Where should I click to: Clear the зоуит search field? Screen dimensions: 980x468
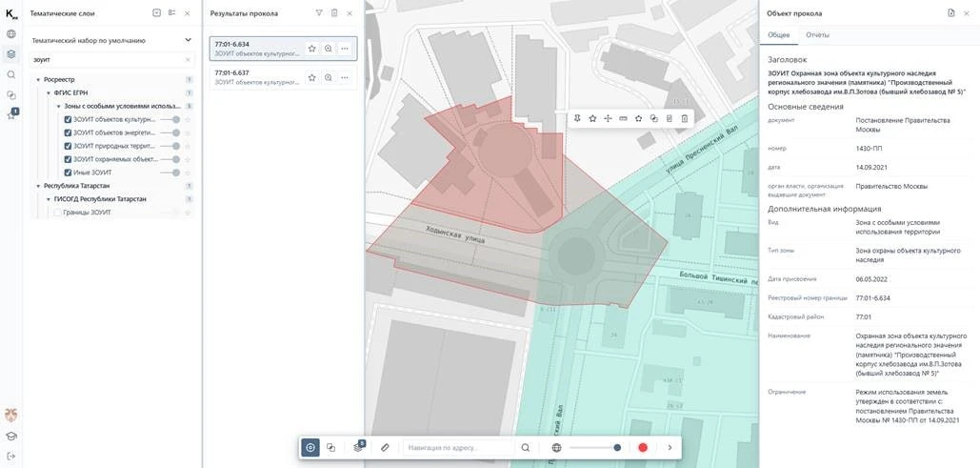pyautogui.click(x=188, y=60)
